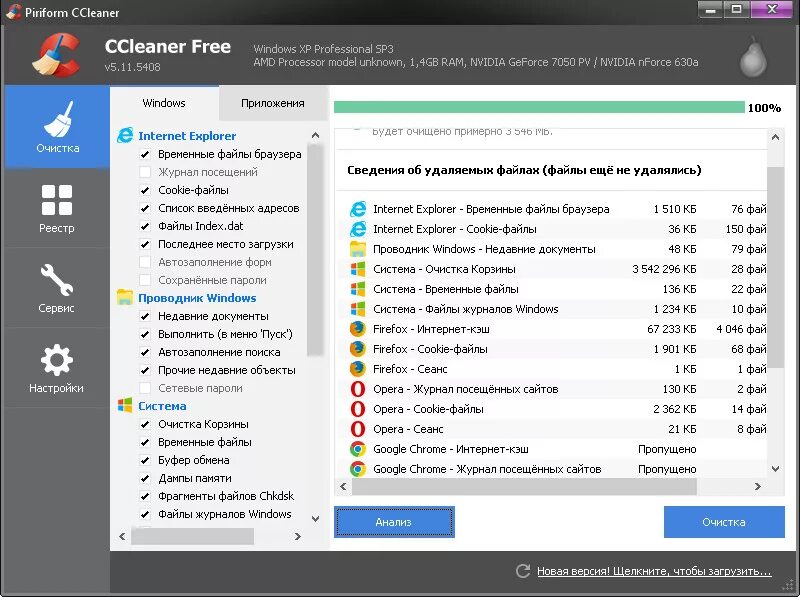Screen dimensions: 800x597
Task: Select the Internet Explorer category header
Action: [x=187, y=136]
